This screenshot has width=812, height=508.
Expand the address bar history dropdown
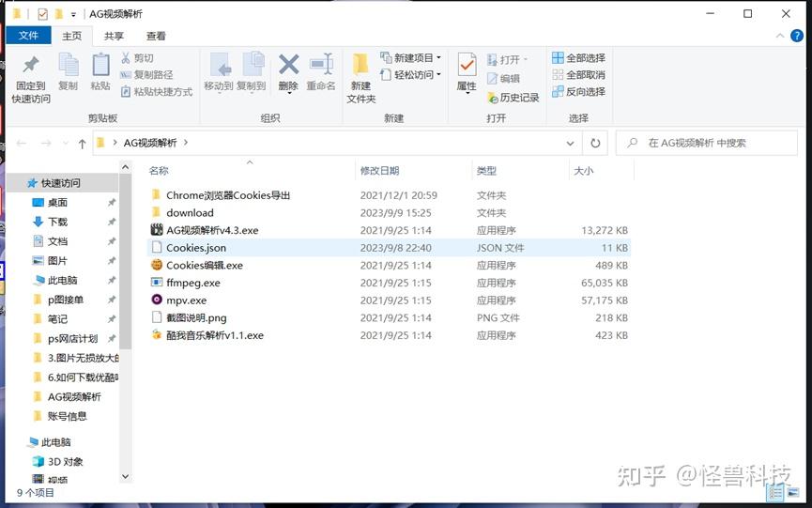click(x=570, y=143)
